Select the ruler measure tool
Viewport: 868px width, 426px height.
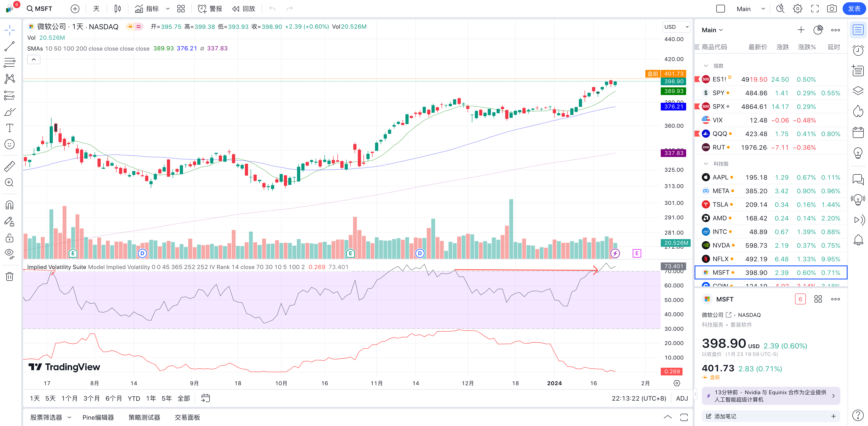[10, 166]
